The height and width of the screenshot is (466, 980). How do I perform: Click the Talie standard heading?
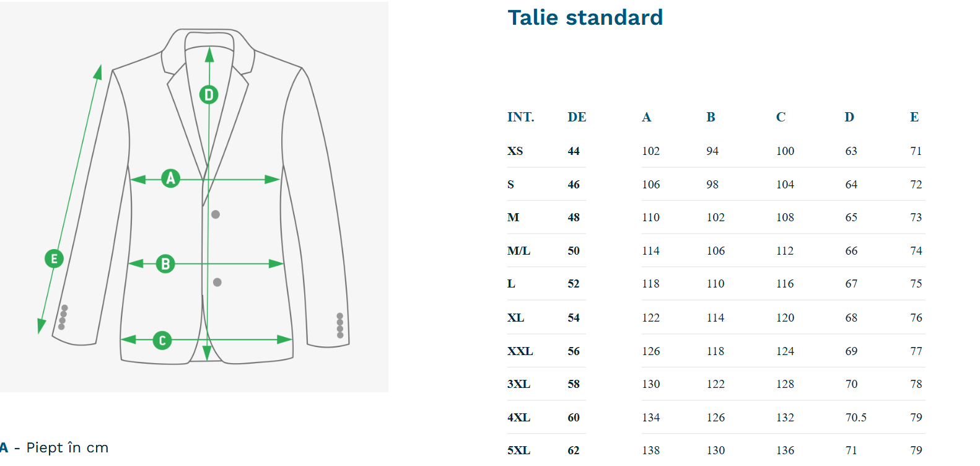pos(585,17)
